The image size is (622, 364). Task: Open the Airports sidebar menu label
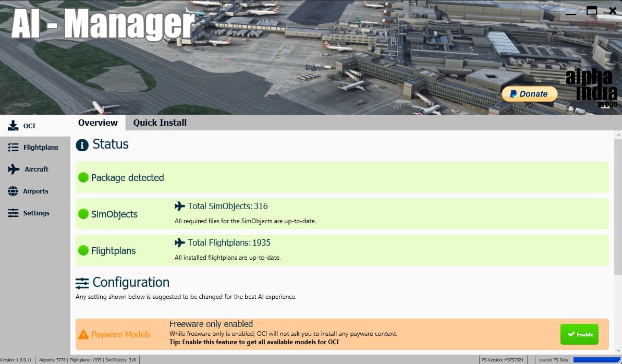[35, 191]
